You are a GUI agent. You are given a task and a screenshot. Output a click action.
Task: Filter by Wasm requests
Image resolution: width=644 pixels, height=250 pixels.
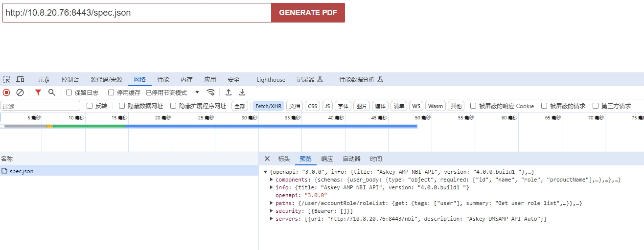435,106
